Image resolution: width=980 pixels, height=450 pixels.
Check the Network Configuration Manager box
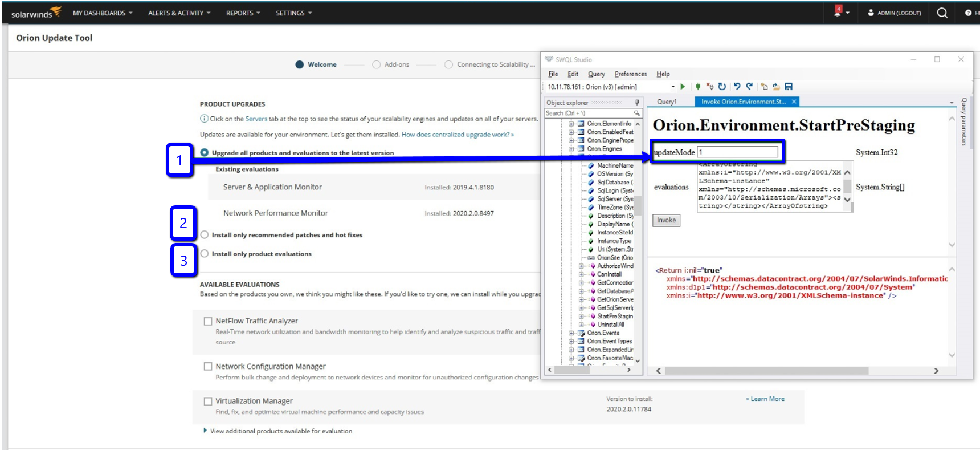point(208,367)
